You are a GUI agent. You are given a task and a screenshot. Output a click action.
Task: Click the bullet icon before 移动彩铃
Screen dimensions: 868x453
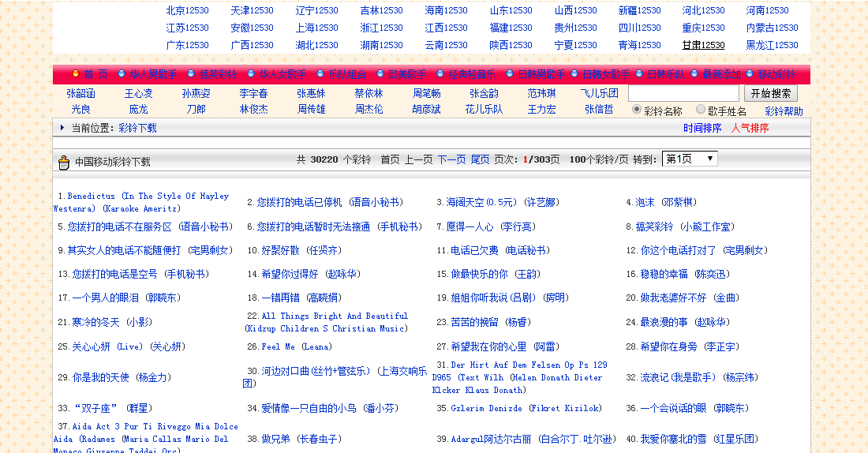click(x=750, y=74)
